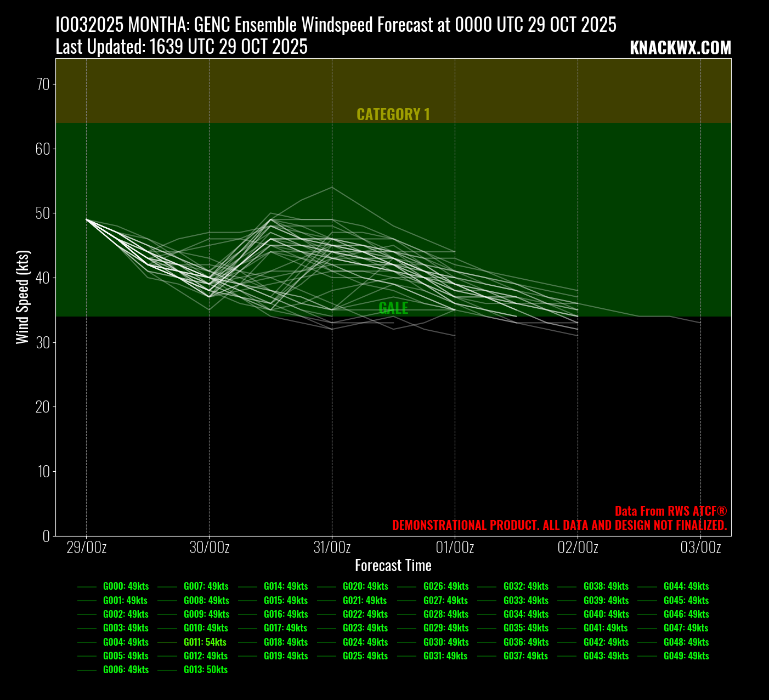Select the G000: 49kts legend label
Image resolution: width=769 pixels, height=700 pixels.
point(126,586)
